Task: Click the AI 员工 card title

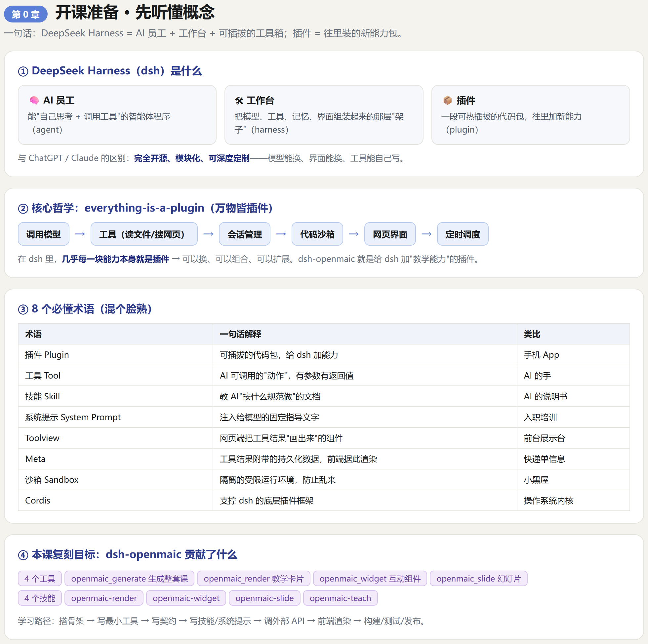Action: (59, 100)
